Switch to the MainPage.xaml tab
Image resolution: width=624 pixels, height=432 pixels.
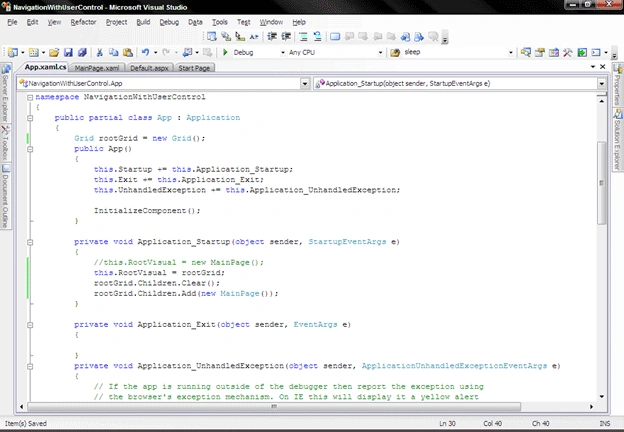click(97, 68)
